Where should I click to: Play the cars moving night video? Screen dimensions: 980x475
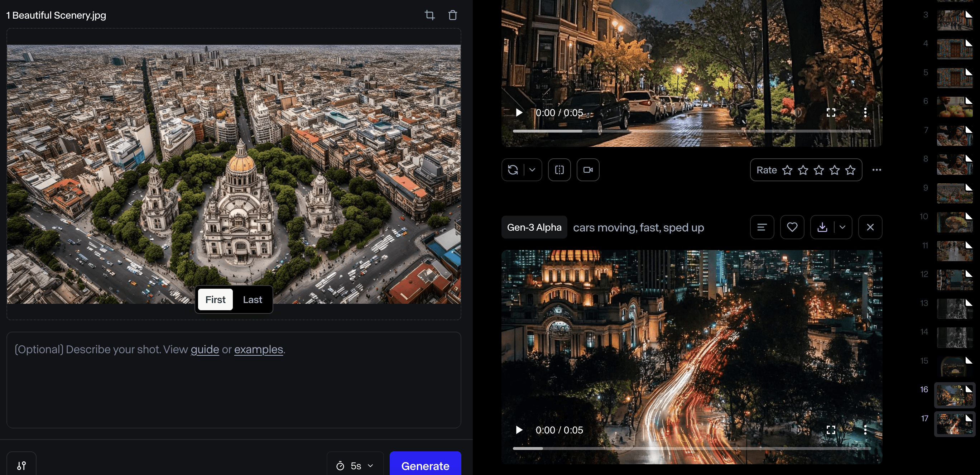tap(519, 430)
